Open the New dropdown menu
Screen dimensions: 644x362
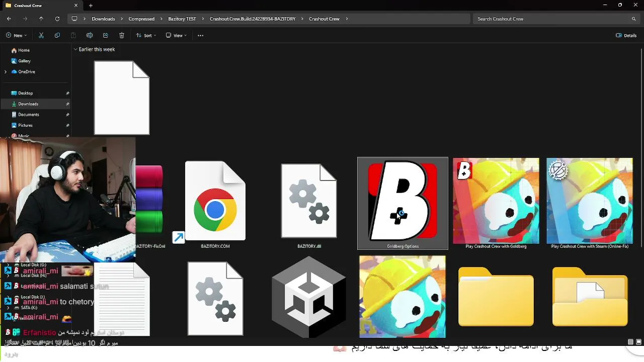[x=17, y=35]
